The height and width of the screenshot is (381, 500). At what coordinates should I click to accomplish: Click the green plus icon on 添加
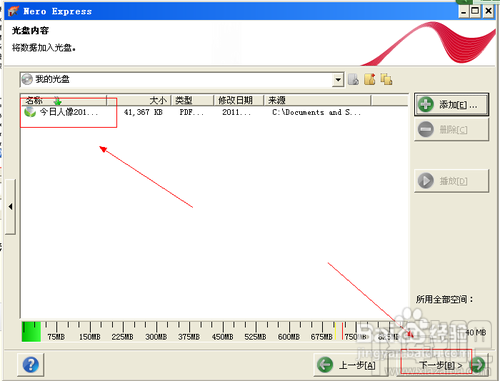426,104
